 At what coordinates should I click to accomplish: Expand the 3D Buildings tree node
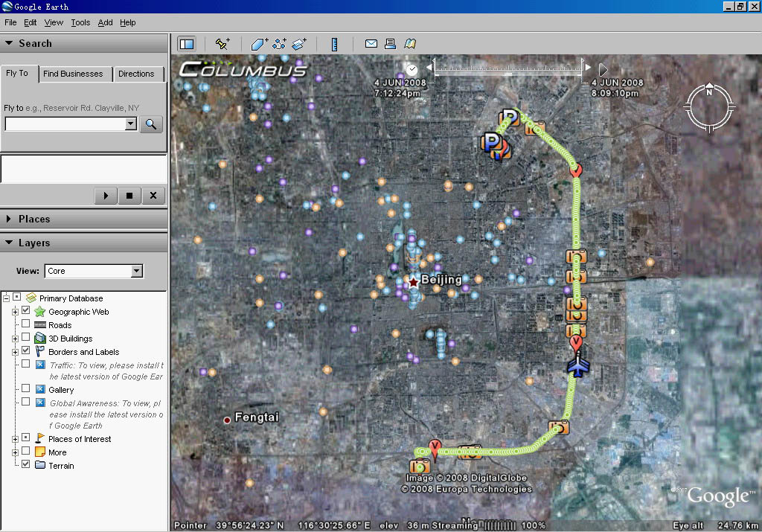point(16,339)
